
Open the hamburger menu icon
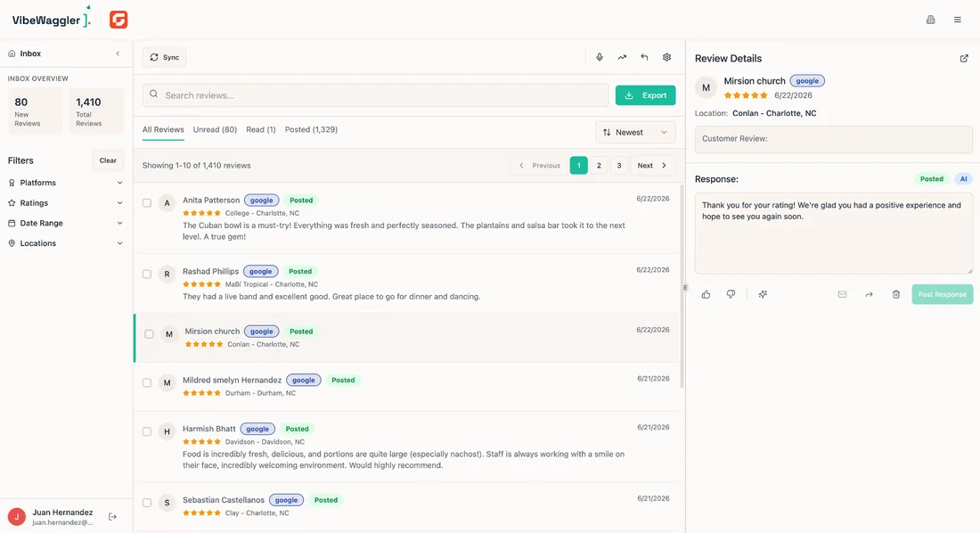[x=958, y=20]
